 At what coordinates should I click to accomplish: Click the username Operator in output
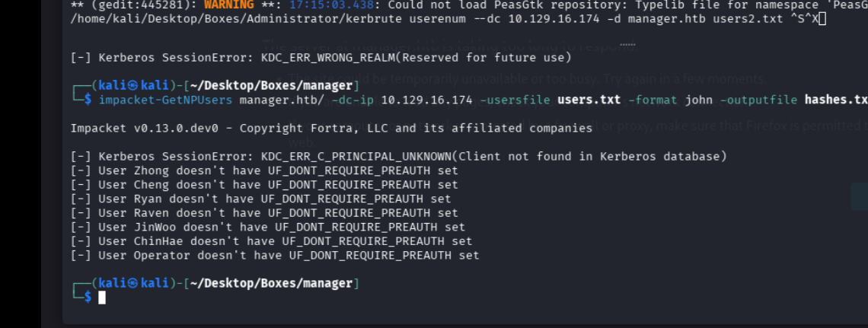[x=162, y=255]
